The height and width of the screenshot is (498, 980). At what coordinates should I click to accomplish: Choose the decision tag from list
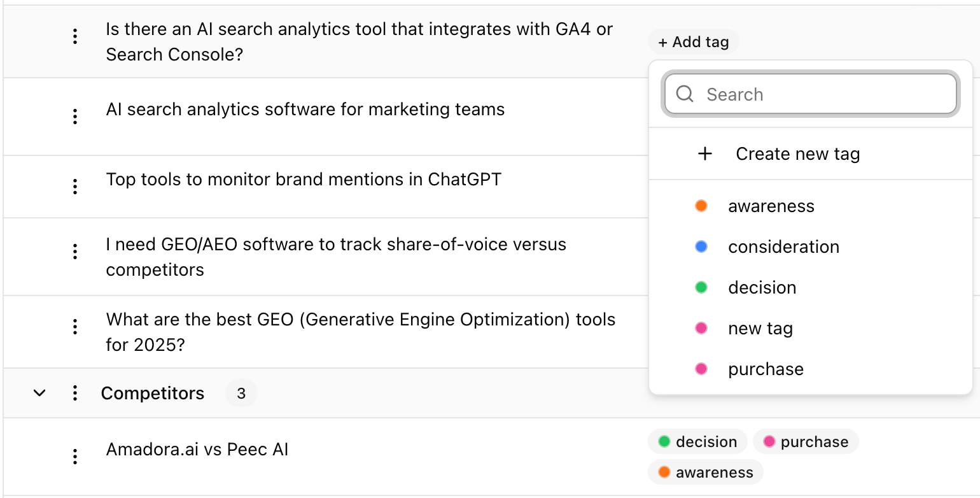810,288
